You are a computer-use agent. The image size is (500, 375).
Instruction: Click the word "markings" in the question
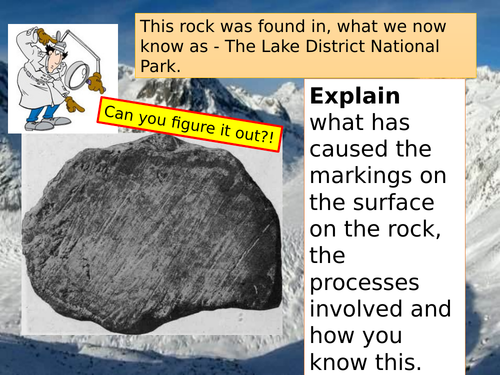point(361,176)
